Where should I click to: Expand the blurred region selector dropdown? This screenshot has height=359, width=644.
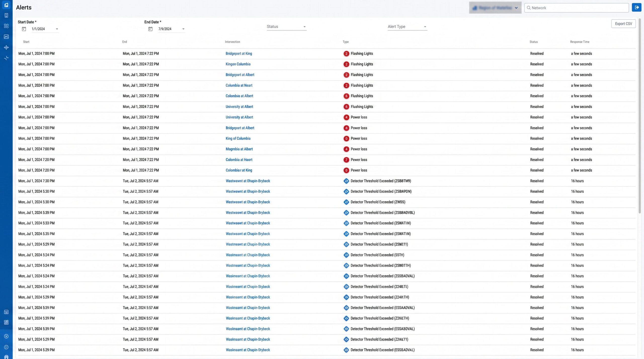point(495,8)
